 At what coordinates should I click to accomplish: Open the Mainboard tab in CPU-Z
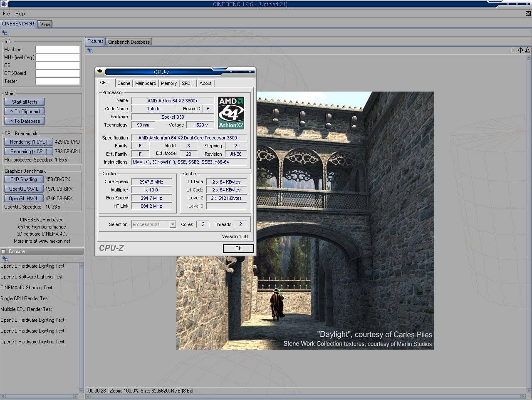tap(146, 83)
